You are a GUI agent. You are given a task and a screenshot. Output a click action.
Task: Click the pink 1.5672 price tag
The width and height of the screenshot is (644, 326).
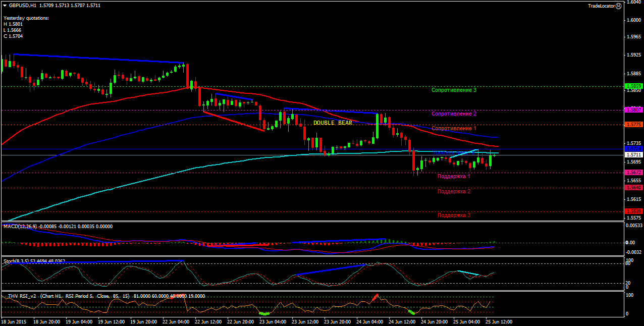tap(633, 172)
